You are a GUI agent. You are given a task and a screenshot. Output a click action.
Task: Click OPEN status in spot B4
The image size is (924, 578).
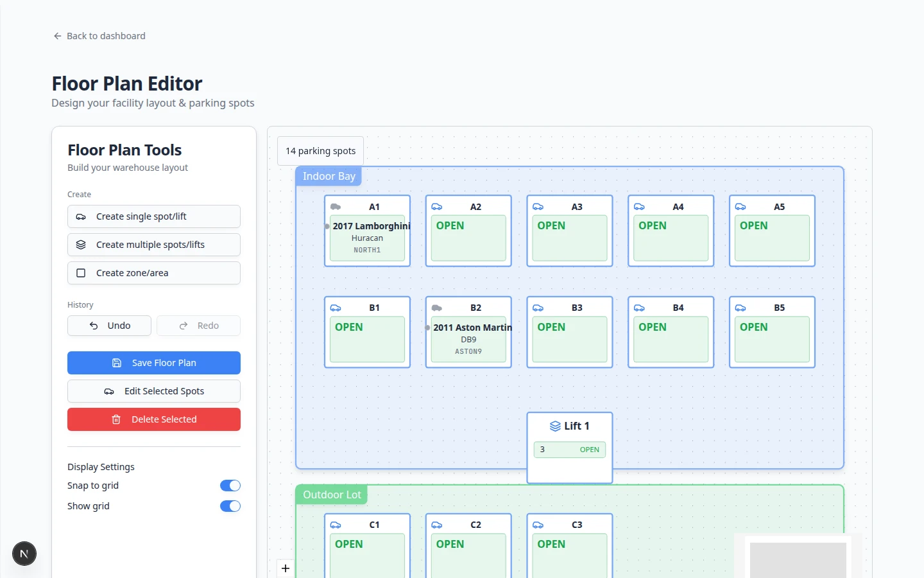click(653, 327)
